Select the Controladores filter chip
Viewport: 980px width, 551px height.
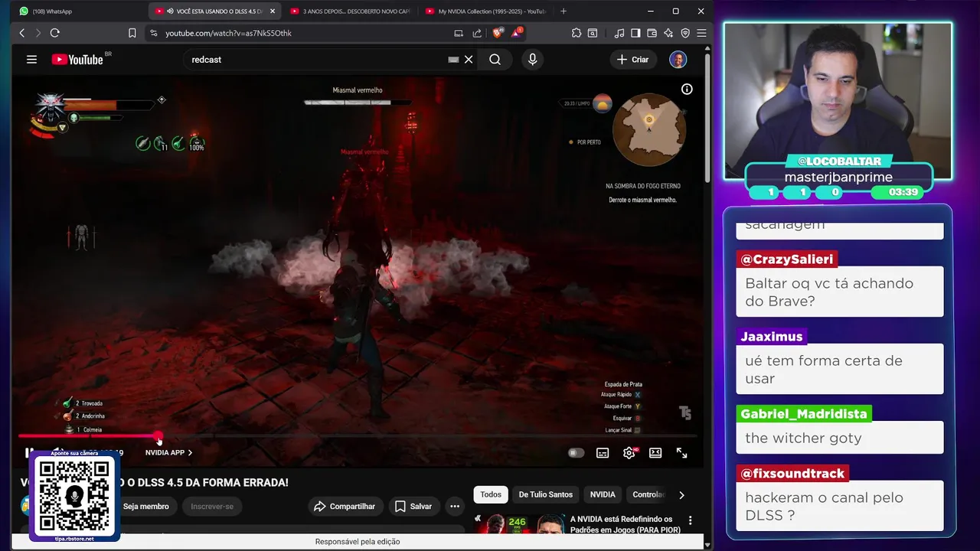point(648,494)
